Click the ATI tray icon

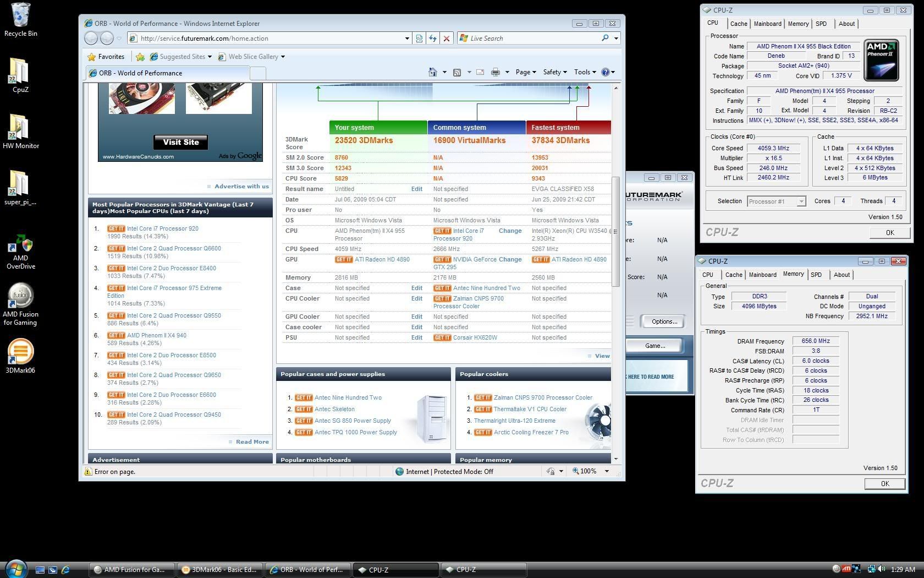[847, 569]
